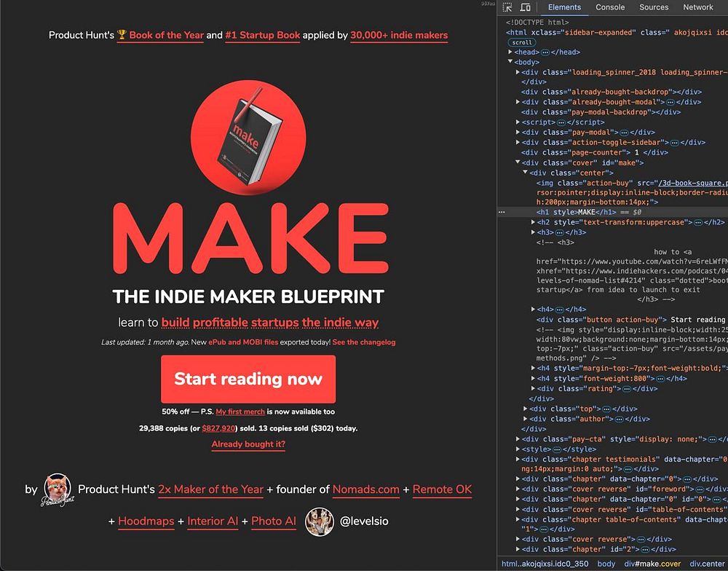
Task: Expand the div class="rating" node
Action: [x=533, y=388]
